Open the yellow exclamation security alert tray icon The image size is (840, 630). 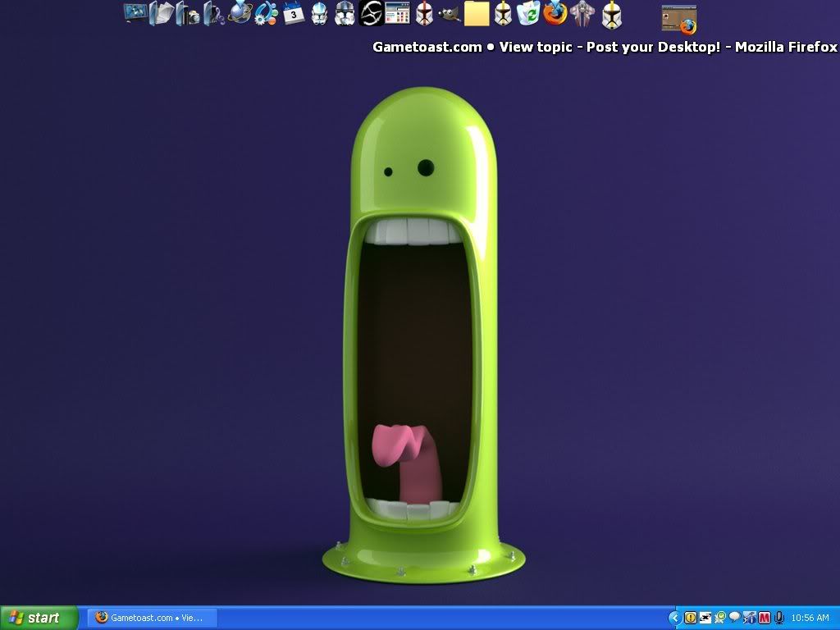click(691, 618)
